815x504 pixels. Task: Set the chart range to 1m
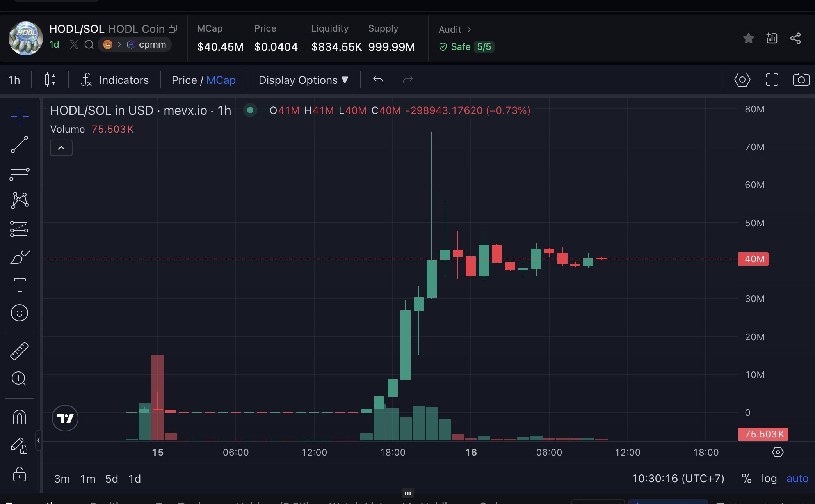[88, 479]
